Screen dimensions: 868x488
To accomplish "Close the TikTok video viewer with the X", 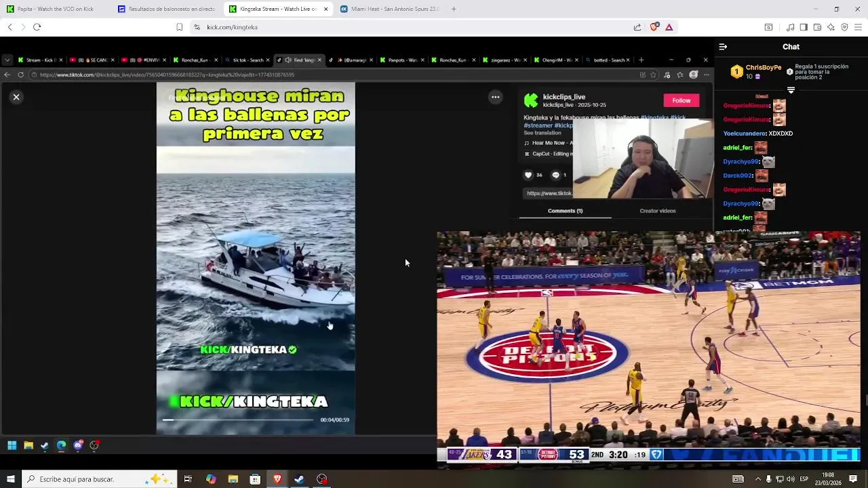I will point(16,97).
